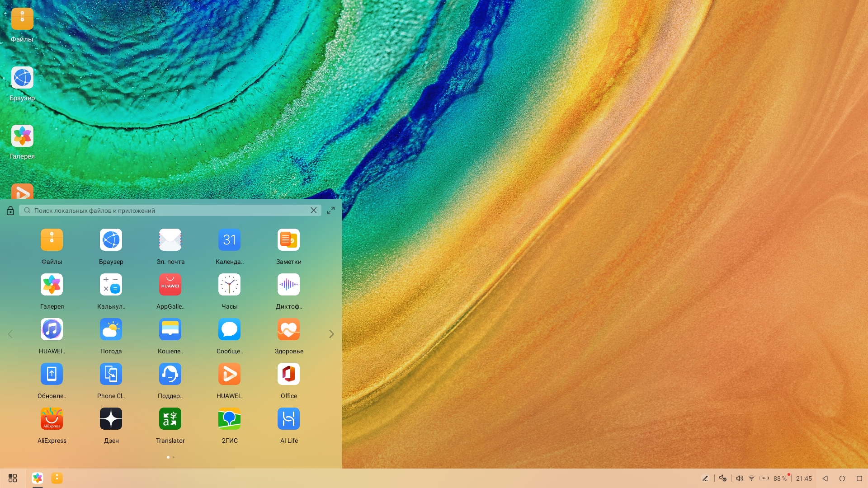Go to next apps page arrow
The height and width of the screenshot is (488, 868).
(331, 334)
